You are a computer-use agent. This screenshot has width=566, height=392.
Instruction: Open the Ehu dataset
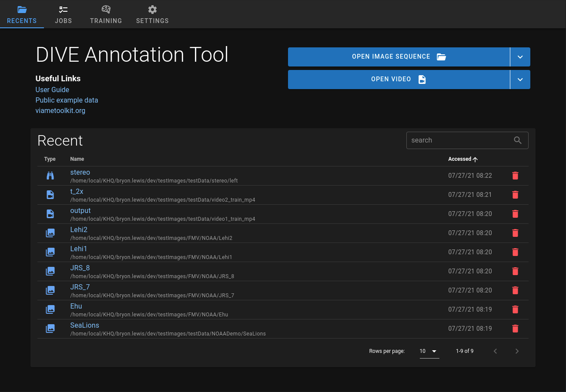point(76,306)
